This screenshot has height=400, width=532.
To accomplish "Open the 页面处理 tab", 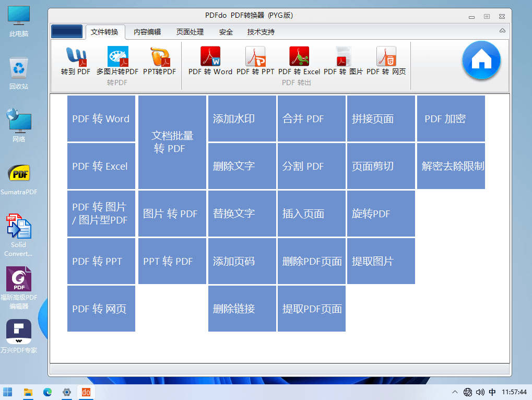I will coord(190,32).
